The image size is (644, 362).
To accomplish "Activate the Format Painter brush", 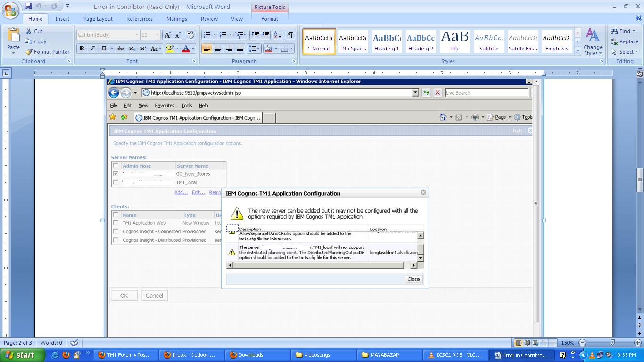I will click(47, 52).
